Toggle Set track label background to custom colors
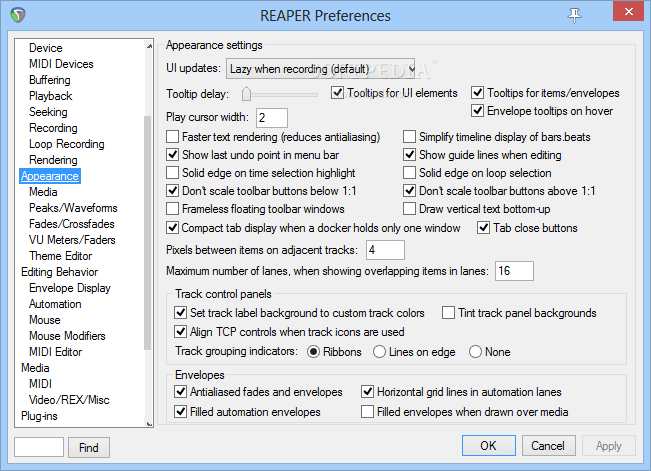Viewport: 651px width, 471px height. (x=180, y=313)
